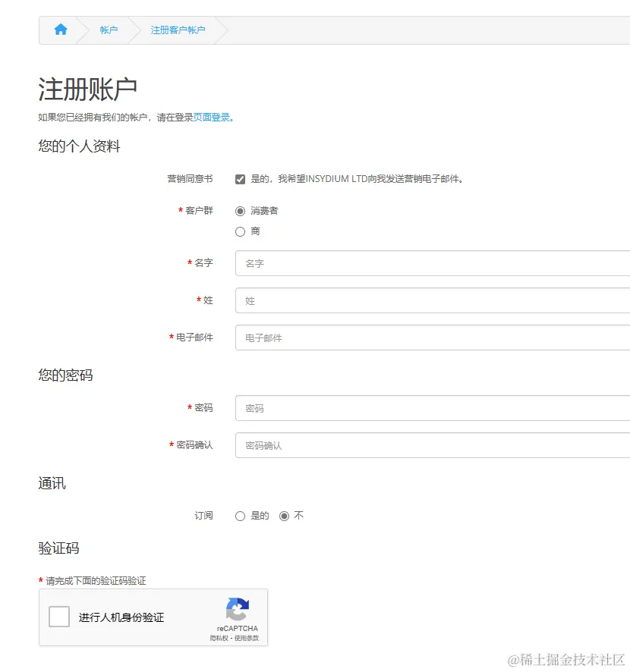Open the 帐户 breadcrumb item
Image resolution: width=630 pixels, height=672 pixels.
pos(108,30)
